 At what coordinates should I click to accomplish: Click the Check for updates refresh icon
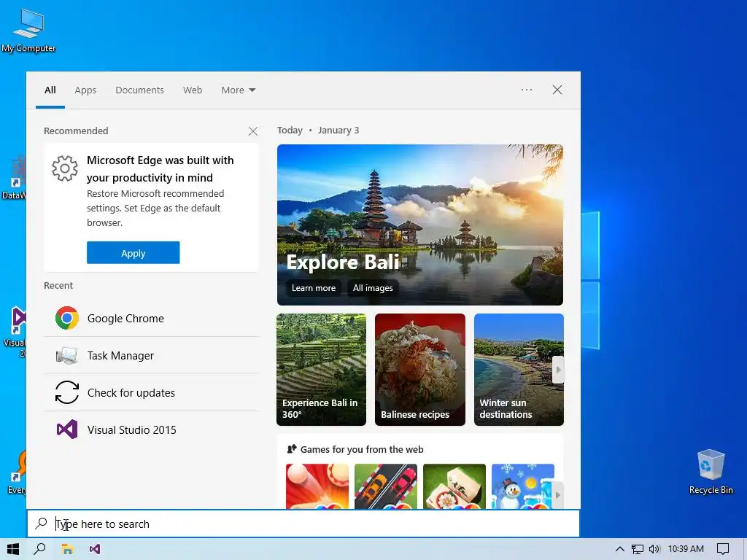(66, 392)
